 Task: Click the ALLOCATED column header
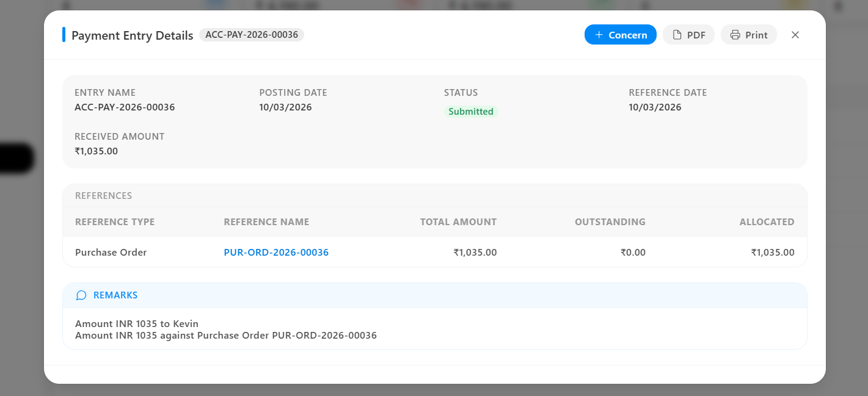pos(767,222)
